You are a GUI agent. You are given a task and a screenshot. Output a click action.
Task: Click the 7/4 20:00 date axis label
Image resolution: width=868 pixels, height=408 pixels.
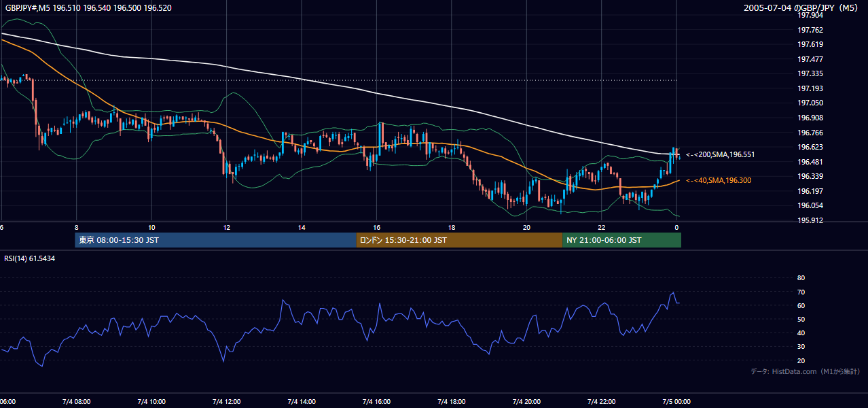pyautogui.click(x=526, y=401)
